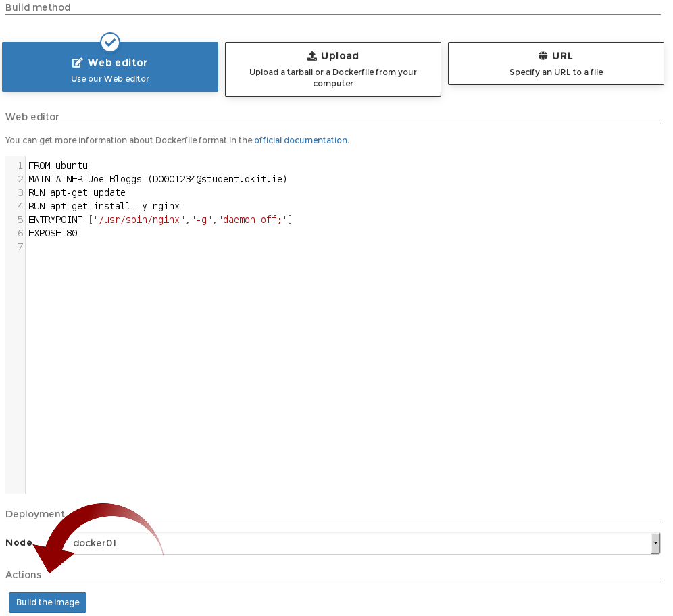This screenshot has width=673, height=616.
Task: Click the MAINTAINER Joe Bloggs line
Action: tap(157, 179)
